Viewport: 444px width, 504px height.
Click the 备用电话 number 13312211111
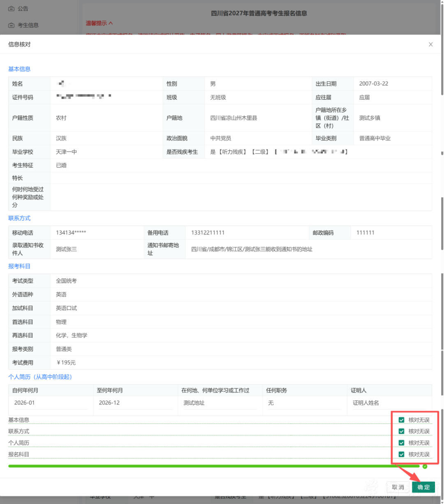click(208, 232)
